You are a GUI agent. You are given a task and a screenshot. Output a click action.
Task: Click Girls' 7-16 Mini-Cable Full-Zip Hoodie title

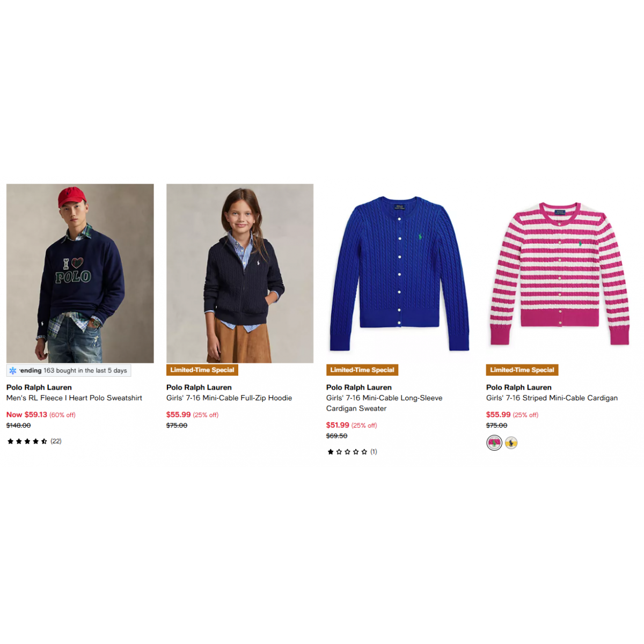[x=229, y=398]
